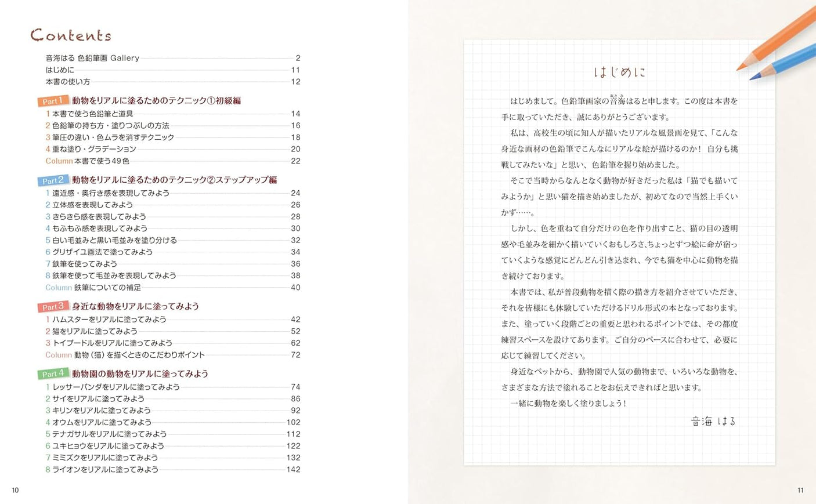Image resolution: width=816 pixels, height=504 pixels.
Task: Click page number 142 in the contents
Action: tap(293, 470)
